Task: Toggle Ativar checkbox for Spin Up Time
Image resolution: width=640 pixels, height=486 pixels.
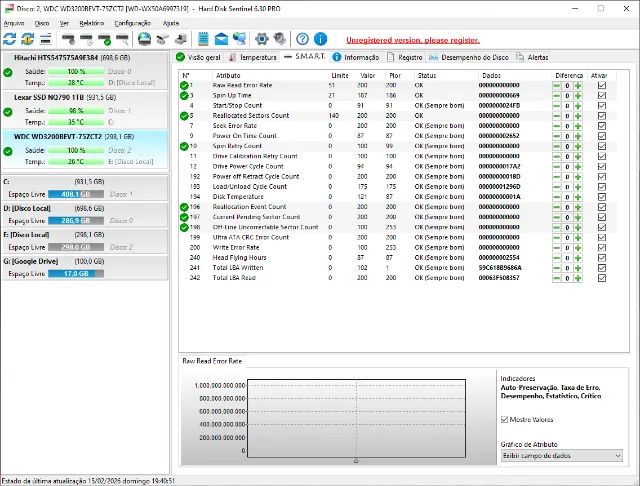Action: point(602,95)
